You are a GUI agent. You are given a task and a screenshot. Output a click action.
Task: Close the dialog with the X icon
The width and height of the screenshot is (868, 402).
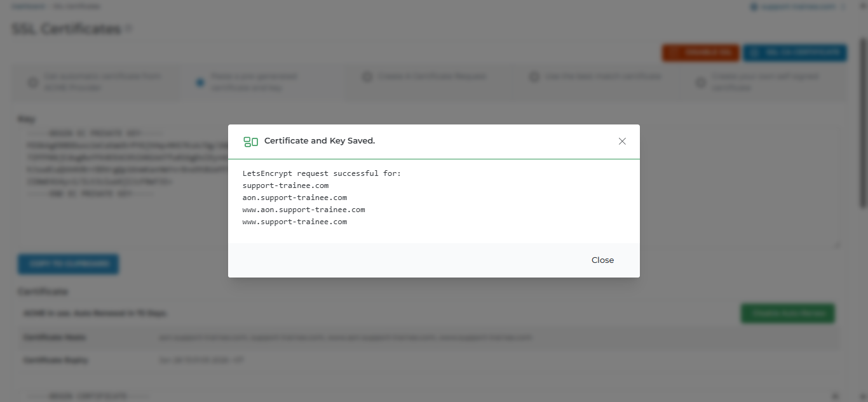tap(622, 141)
